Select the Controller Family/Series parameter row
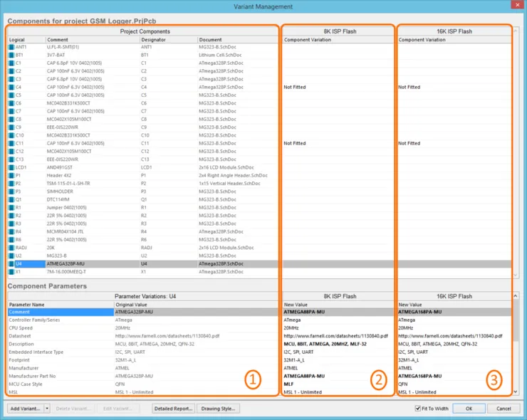 pos(61,320)
